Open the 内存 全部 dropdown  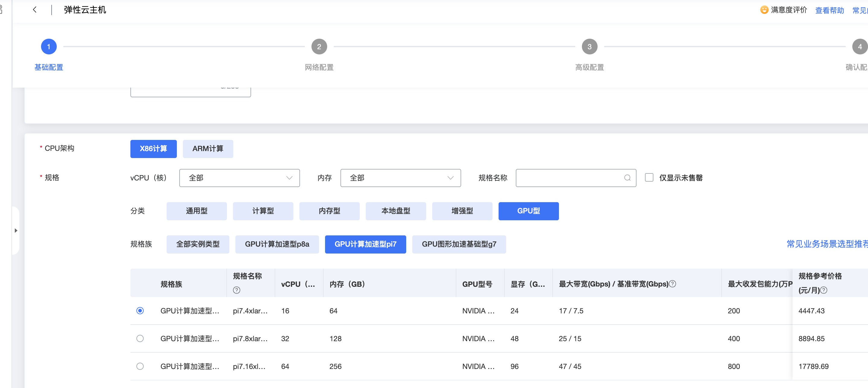(400, 178)
